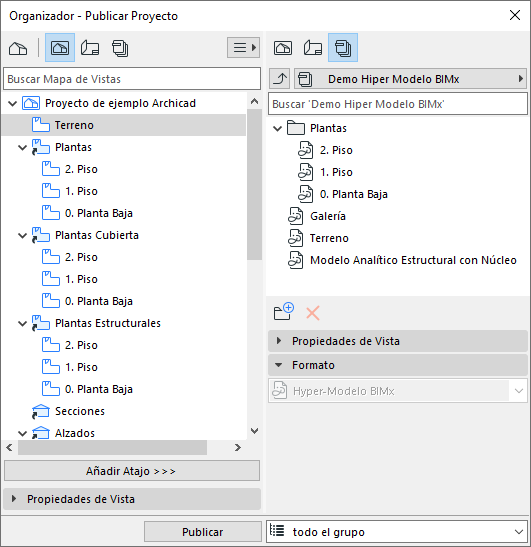Select 1. Piso under Plantas Cubierta
The image size is (531, 547).
click(81, 279)
